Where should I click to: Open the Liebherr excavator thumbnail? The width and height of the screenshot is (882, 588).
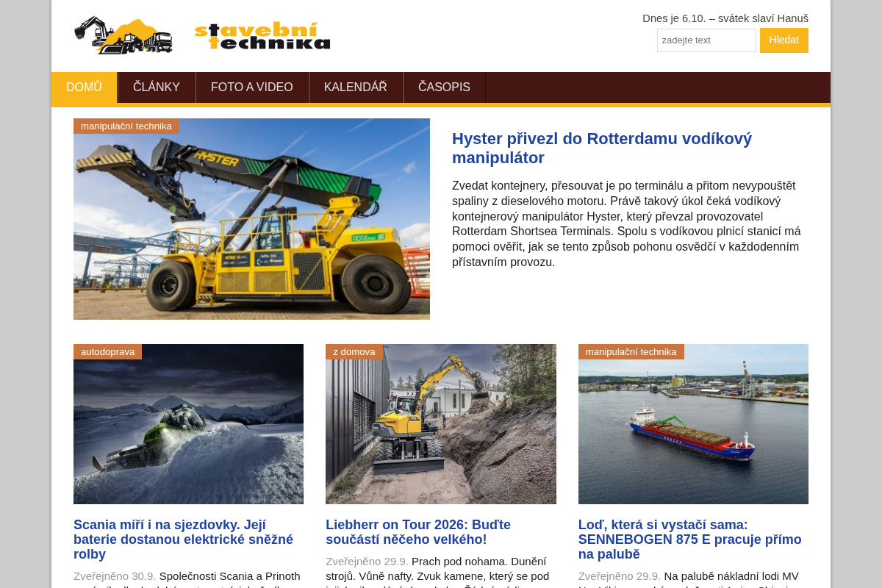tap(441, 424)
